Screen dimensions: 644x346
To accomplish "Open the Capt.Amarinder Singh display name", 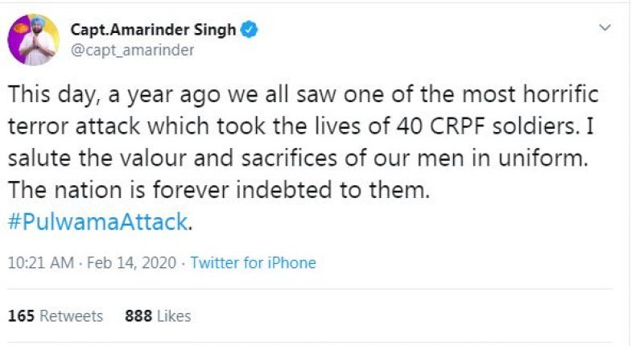I will (153, 31).
